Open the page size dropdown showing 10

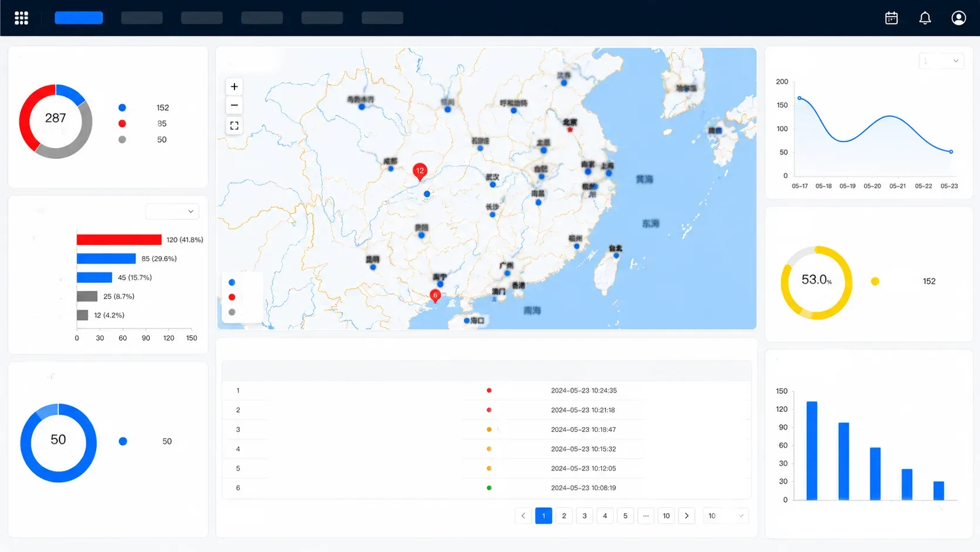726,516
